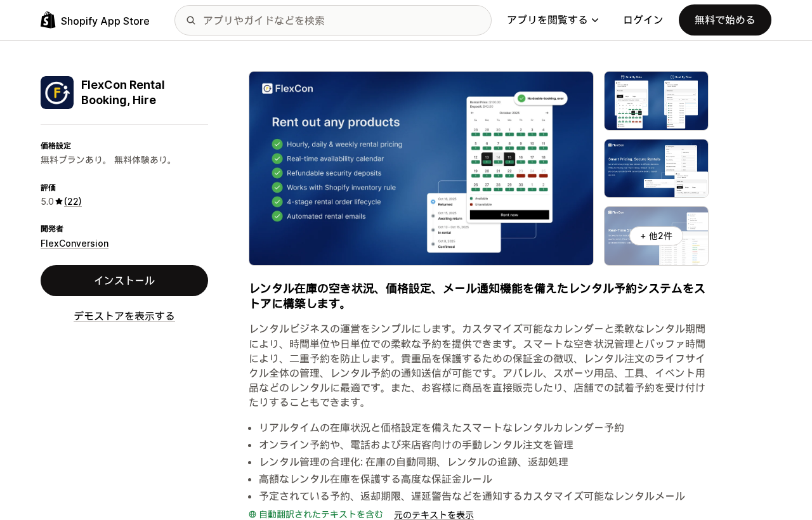Open the デモストアを表示する link
The width and height of the screenshot is (812, 520).
point(124,316)
